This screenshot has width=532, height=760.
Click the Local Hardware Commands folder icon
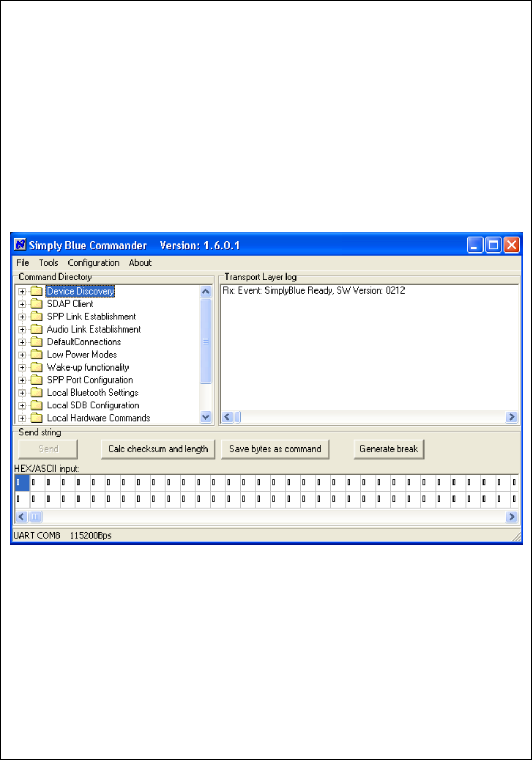36,417
